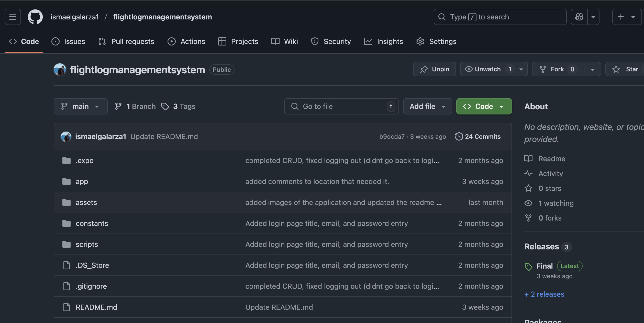
Task: Open the scripts folder icon
Action: tap(66, 244)
